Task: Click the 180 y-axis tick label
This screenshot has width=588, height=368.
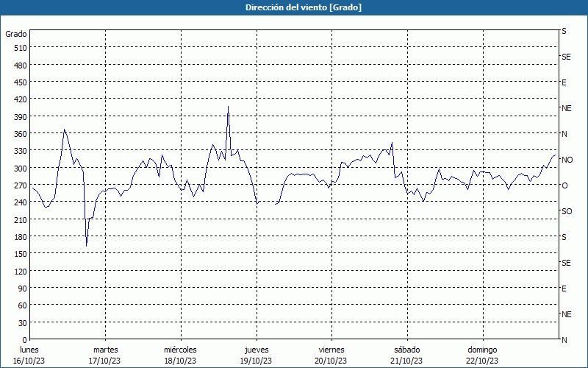Action: click(x=21, y=237)
